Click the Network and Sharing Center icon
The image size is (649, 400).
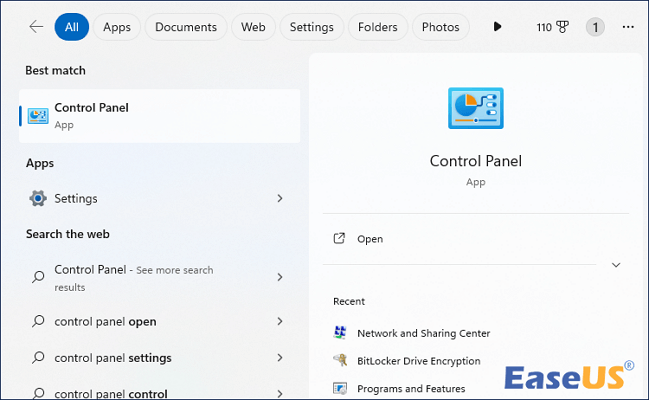click(x=340, y=333)
